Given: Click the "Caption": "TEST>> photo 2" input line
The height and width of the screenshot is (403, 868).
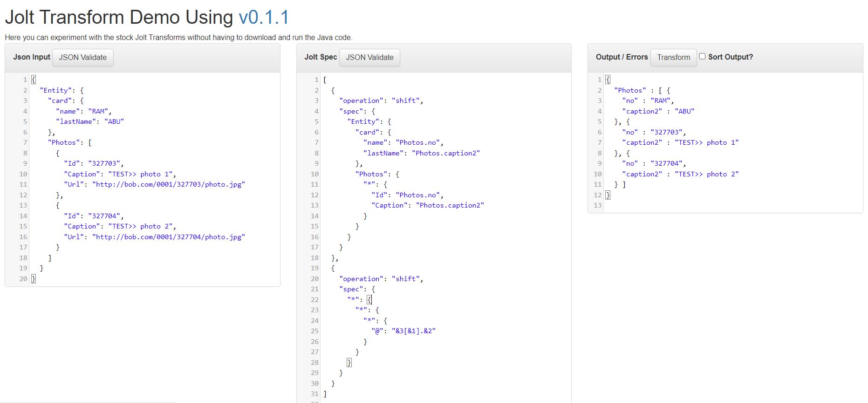Looking at the screenshot, I should [x=120, y=226].
